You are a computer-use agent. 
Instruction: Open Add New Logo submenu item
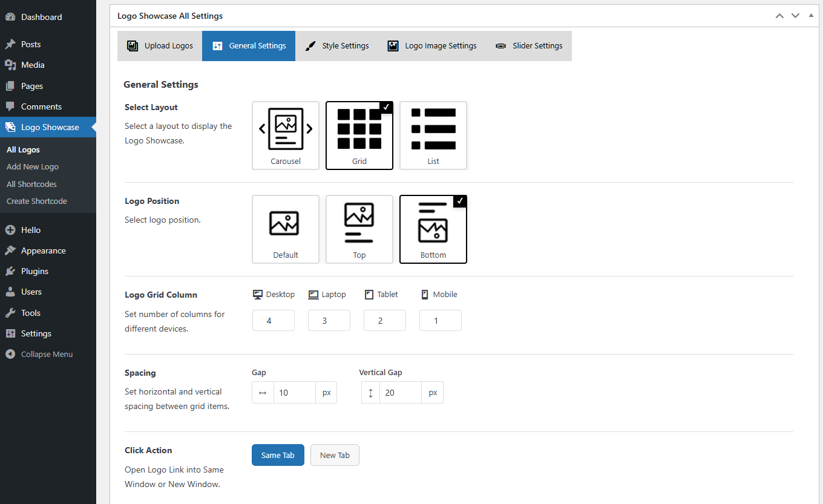pyautogui.click(x=33, y=166)
